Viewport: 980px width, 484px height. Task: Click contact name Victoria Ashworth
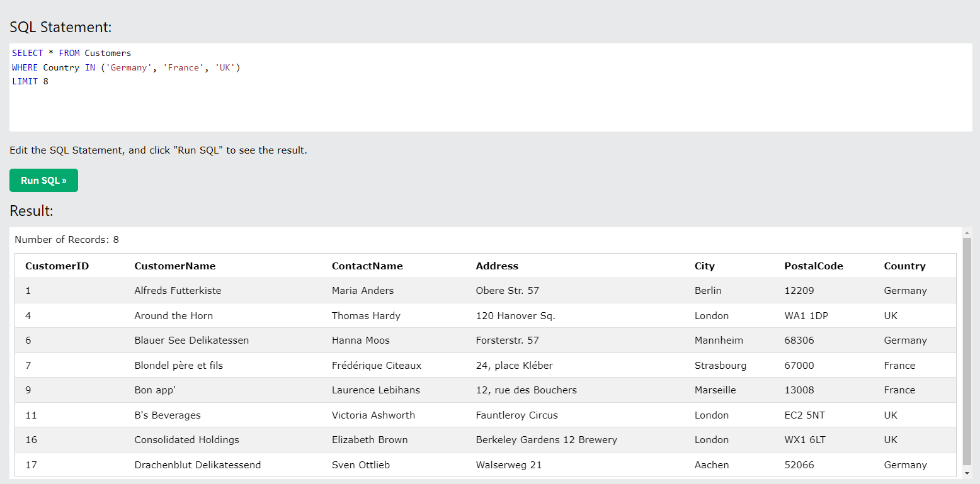(x=373, y=415)
